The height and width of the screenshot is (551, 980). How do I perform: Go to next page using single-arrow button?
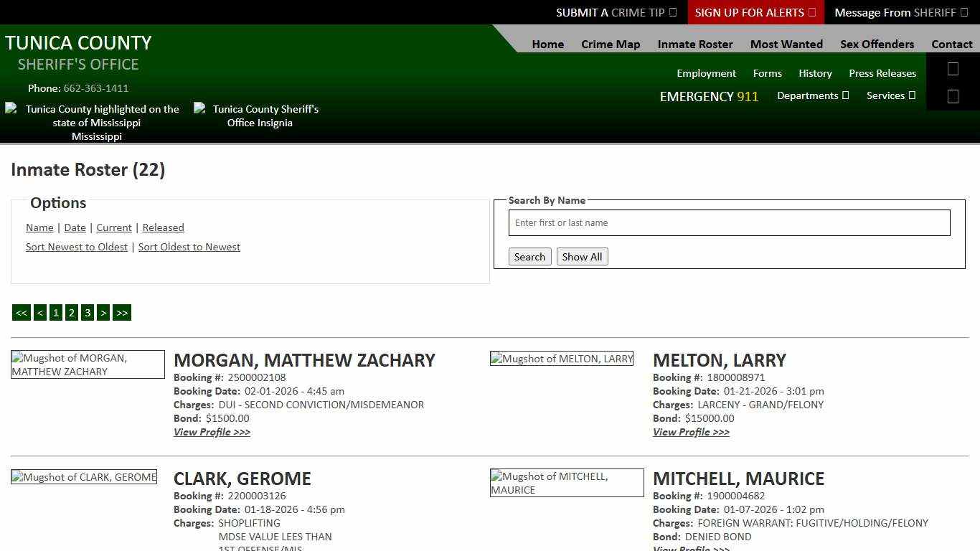[103, 313]
